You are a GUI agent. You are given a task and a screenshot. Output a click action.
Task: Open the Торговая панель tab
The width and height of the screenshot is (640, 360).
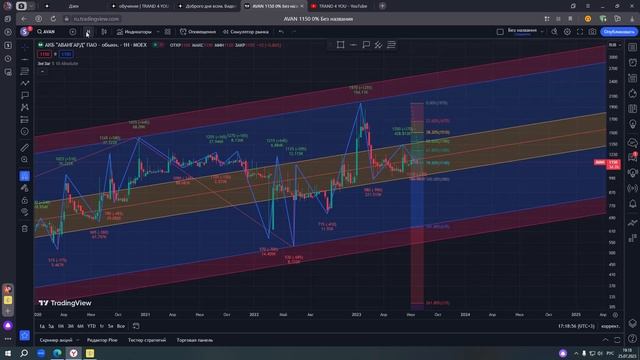[x=195, y=340]
